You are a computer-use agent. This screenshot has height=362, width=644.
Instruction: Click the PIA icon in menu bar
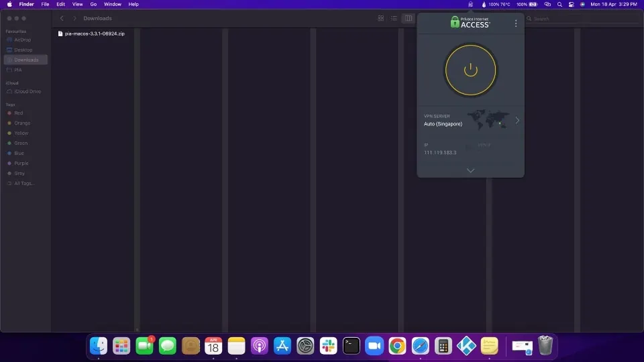tap(470, 5)
